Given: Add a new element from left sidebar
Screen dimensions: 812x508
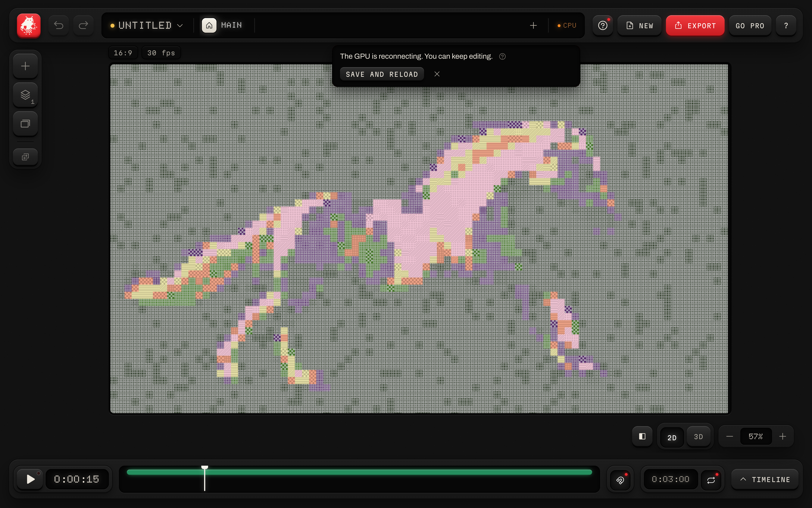Looking at the screenshot, I should [x=26, y=66].
